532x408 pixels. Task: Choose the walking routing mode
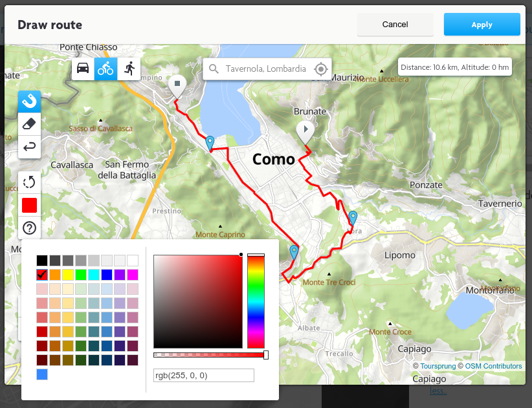point(129,69)
